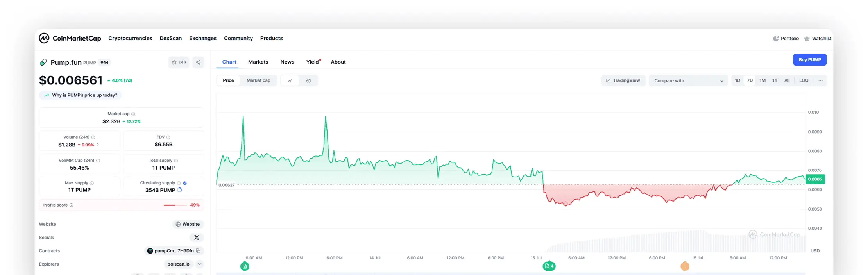The width and height of the screenshot is (868, 275).
Task: Select the Market cap chart toggle
Action: pyautogui.click(x=258, y=80)
